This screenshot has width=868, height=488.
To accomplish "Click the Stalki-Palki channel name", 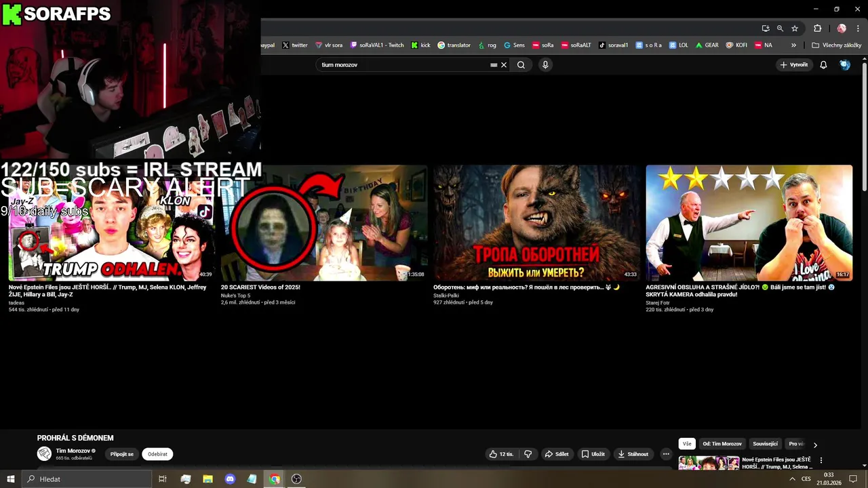I will [446, 296].
